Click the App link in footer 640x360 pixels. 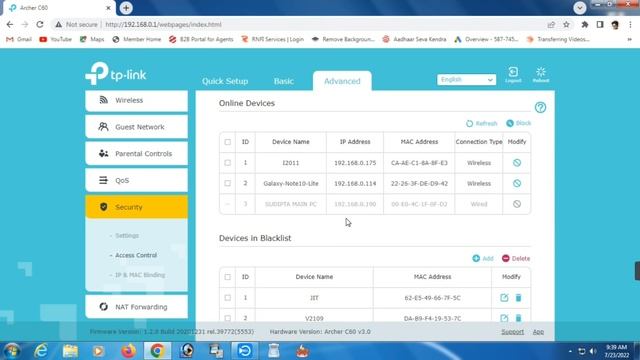click(538, 332)
